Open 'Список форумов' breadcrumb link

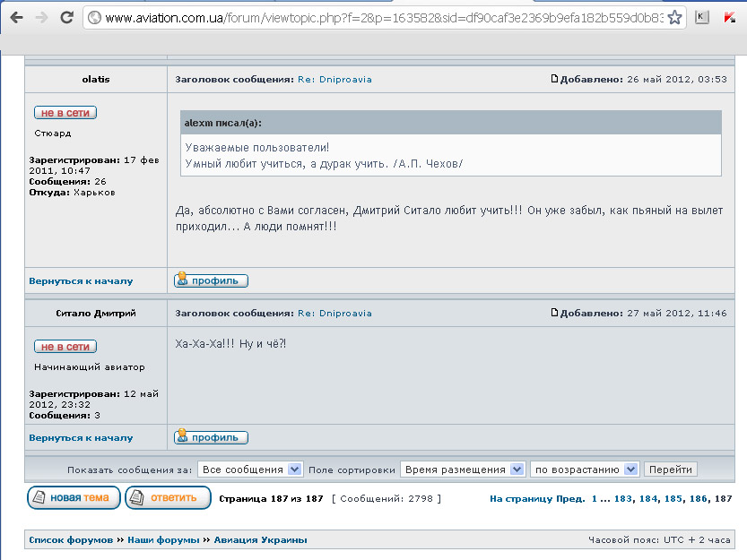click(71, 539)
